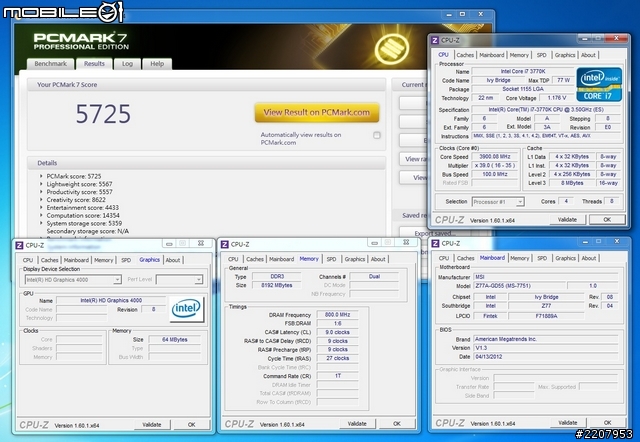Screen dimensions: 640x442
Task: Click Validate in the Mainboard window
Action: click(x=568, y=422)
